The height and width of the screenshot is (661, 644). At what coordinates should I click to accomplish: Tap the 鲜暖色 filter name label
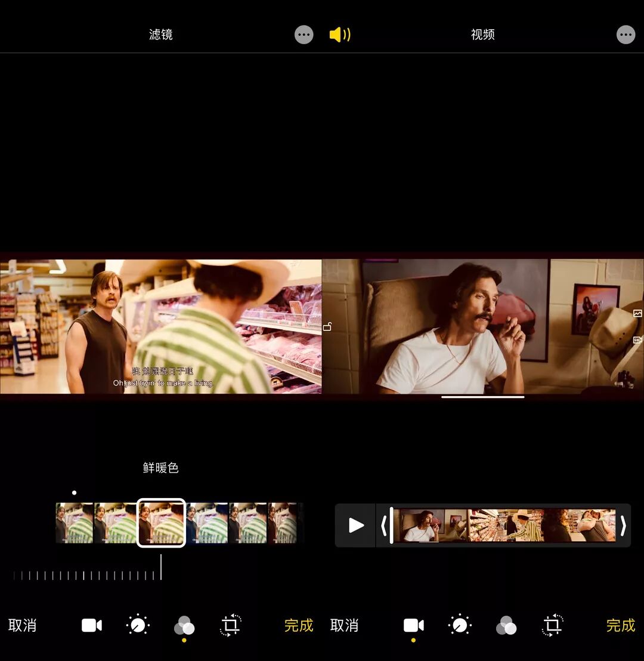160,468
